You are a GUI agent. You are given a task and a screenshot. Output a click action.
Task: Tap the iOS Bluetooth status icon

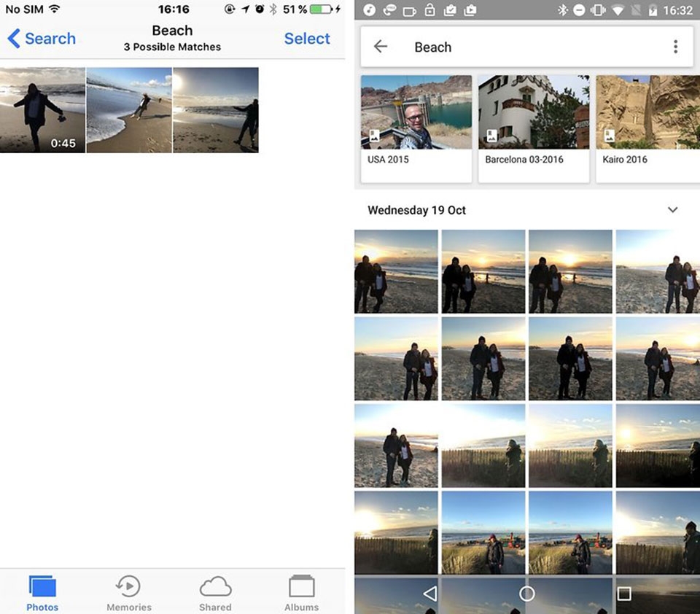[273, 9]
